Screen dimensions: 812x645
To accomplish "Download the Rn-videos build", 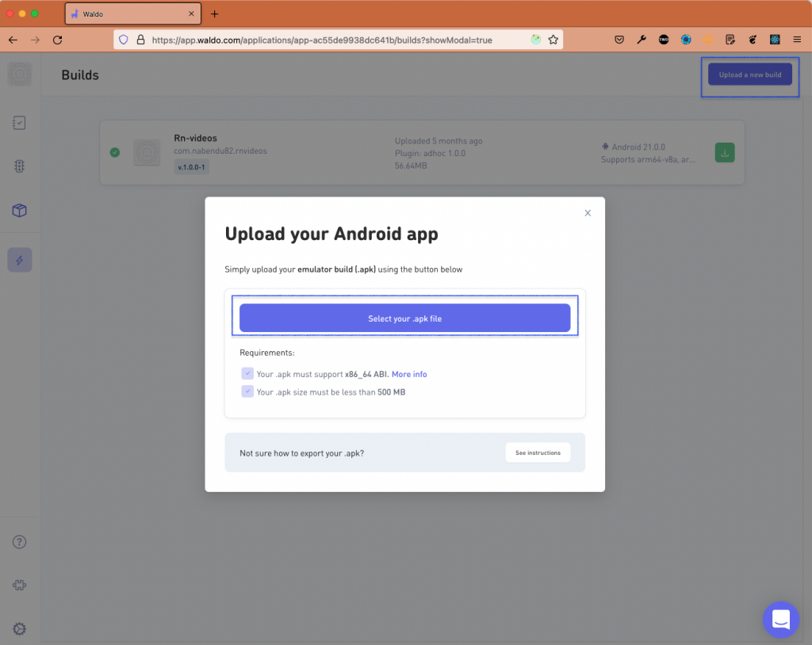I will 725,153.
